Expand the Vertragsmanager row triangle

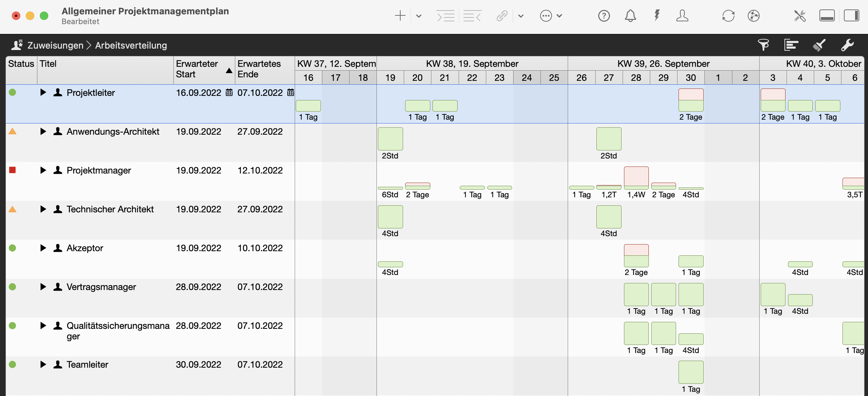tap(43, 287)
